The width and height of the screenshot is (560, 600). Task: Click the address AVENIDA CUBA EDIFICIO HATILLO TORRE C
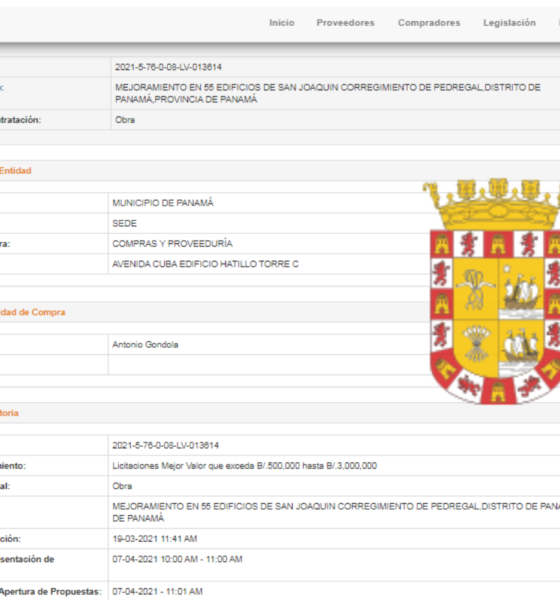click(205, 264)
